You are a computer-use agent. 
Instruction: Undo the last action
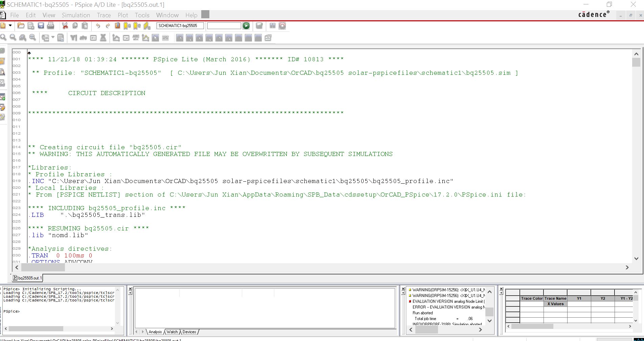(x=98, y=26)
